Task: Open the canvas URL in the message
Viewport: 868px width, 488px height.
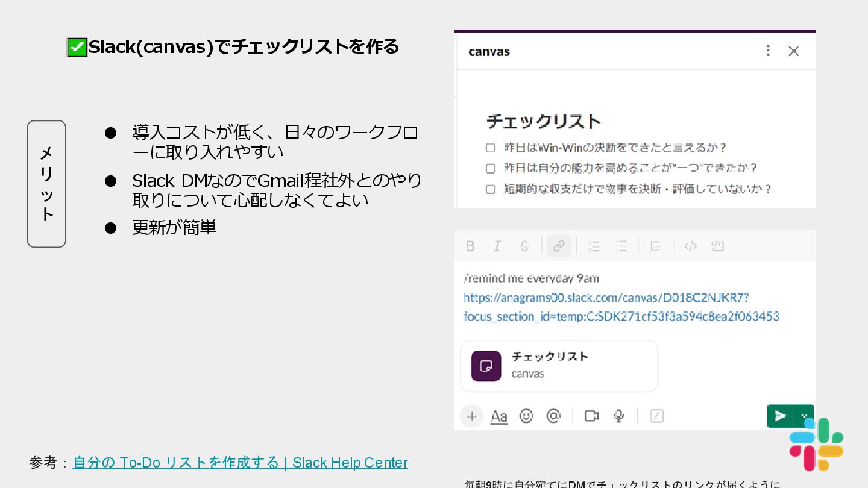Action: pos(621,307)
